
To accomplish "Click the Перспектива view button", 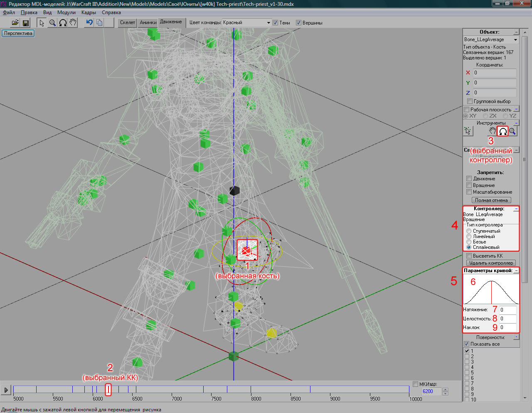I will [x=18, y=33].
